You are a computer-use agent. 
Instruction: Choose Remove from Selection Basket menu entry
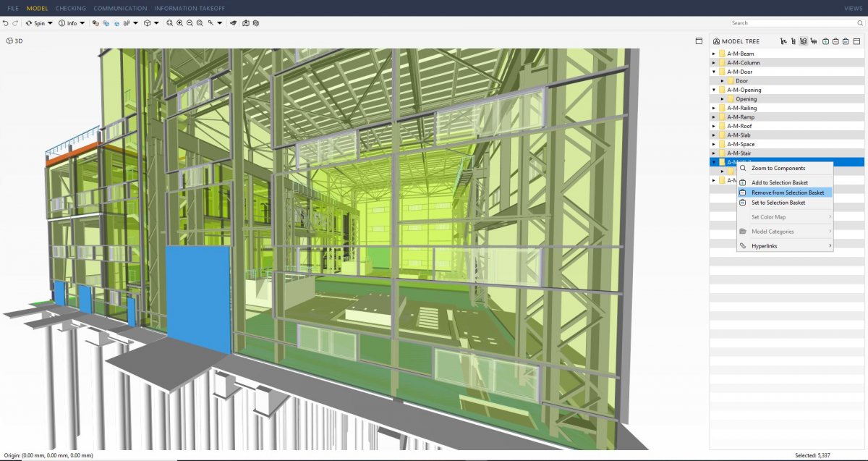[x=785, y=193]
